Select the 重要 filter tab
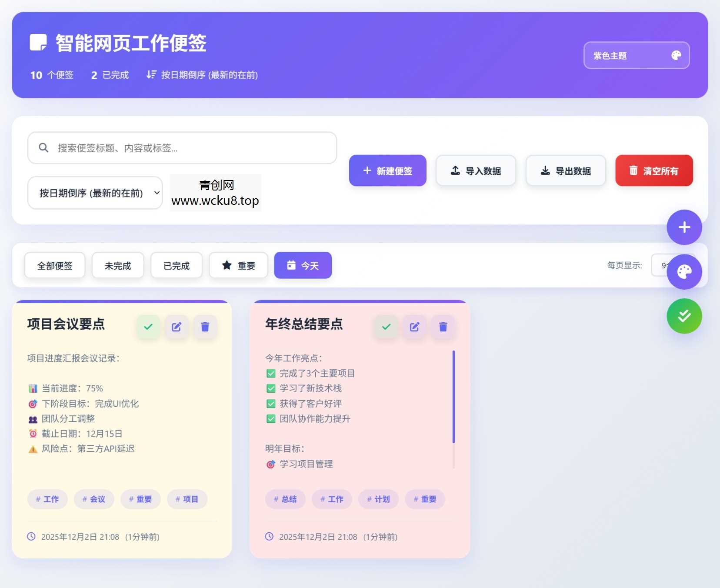This screenshot has width=720, height=588. 238,265
